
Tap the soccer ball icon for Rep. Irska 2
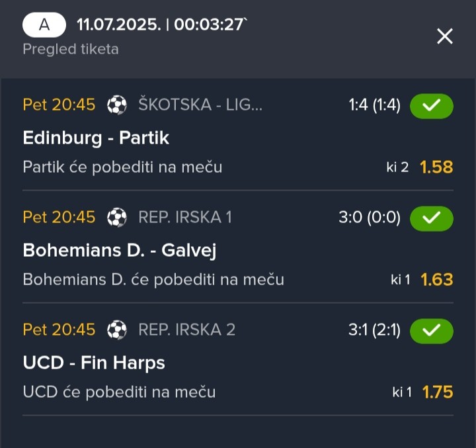point(117,330)
